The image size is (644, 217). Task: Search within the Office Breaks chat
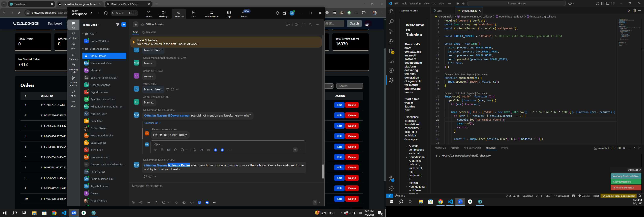(x=310, y=25)
